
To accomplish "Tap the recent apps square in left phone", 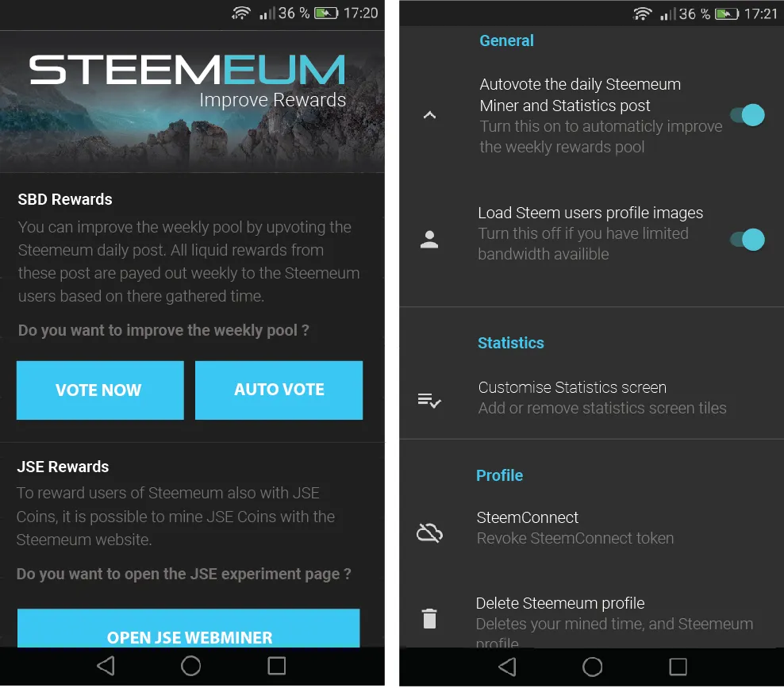I will pos(276,666).
